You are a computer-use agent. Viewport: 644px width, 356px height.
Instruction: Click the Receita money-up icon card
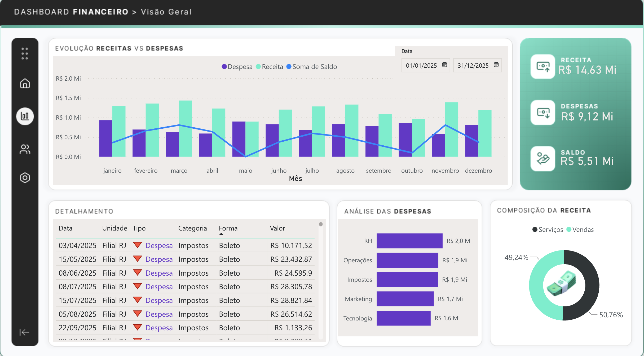click(543, 67)
